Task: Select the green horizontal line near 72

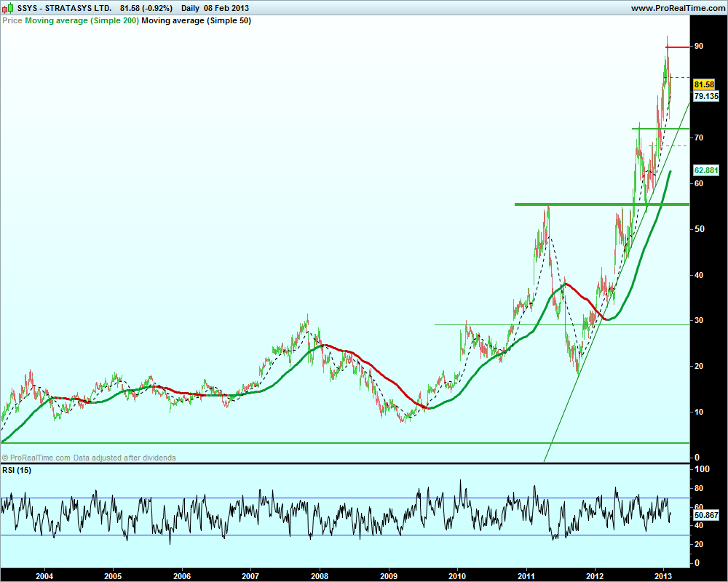Action: (x=661, y=129)
